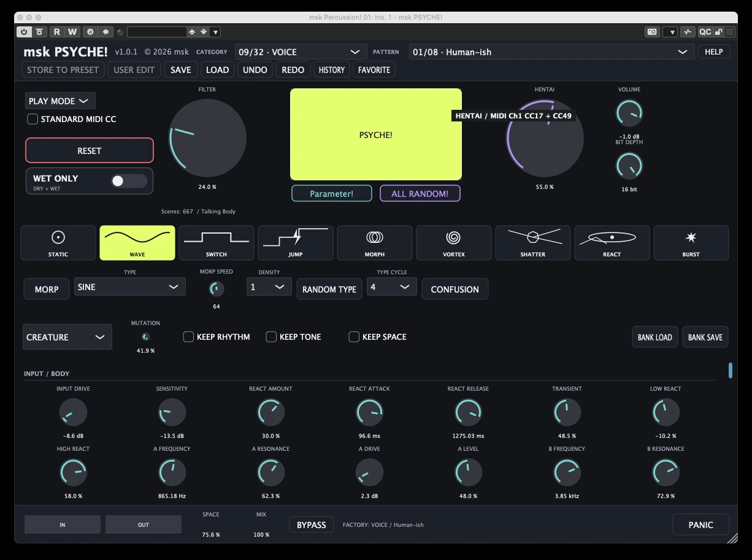Check the KEEP RHYTHM checkbox
The height and width of the screenshot is (560, 752).
[188, 337]
